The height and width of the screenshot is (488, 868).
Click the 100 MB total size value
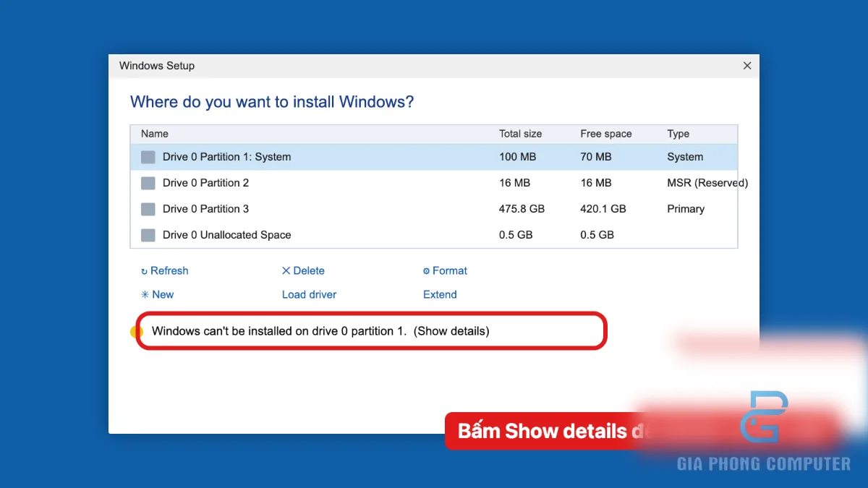516,157
